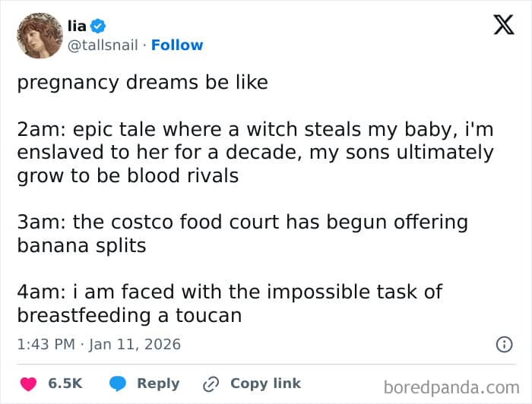The width and height of the screenshot is (532, 404).
Task: Click the 4am toucan breastfeeding paragraph
Action: pyautogui.click(x=230, y=303)
